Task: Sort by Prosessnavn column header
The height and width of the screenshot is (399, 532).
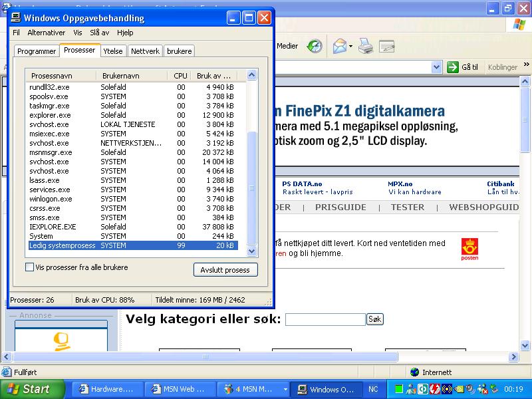Action: point(61,76)
